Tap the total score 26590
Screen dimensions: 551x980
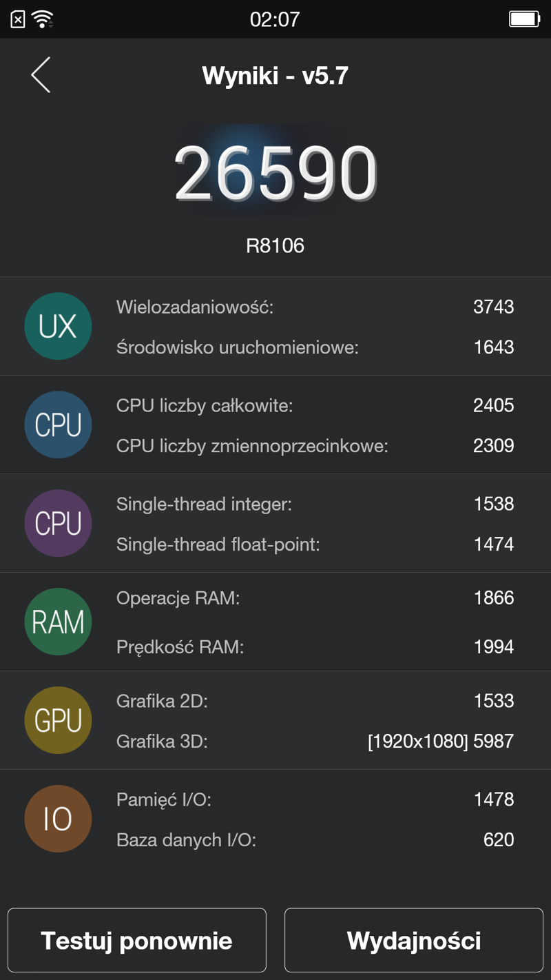pos(275,174)
